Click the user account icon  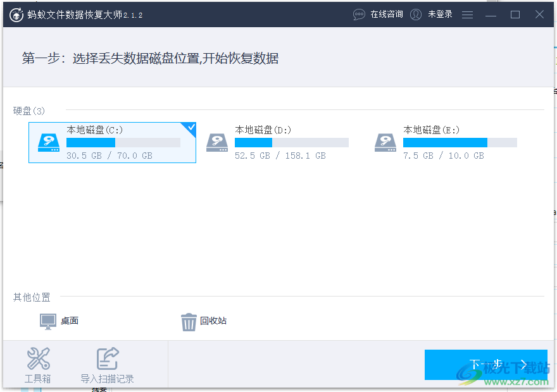tap(416, 14)
